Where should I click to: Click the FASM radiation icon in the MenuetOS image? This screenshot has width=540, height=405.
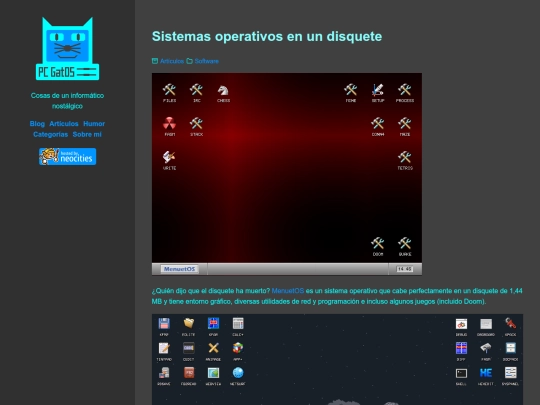coord(169,126)
